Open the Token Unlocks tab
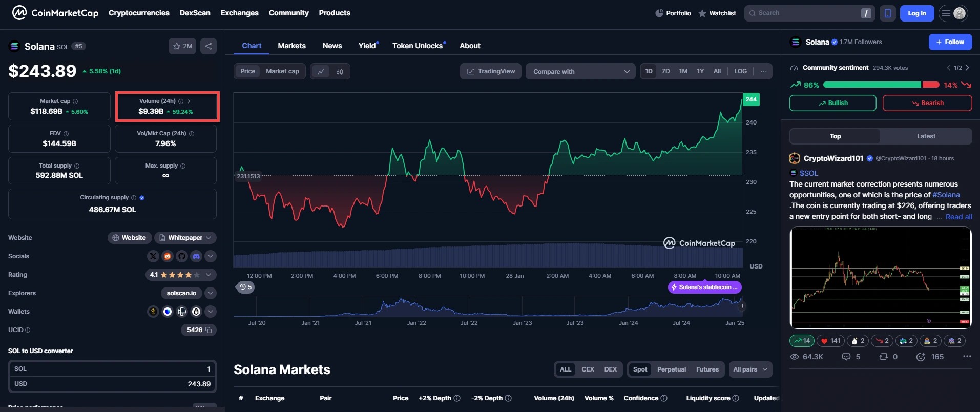This screenshot has width=980, height=412. (418, 46)
